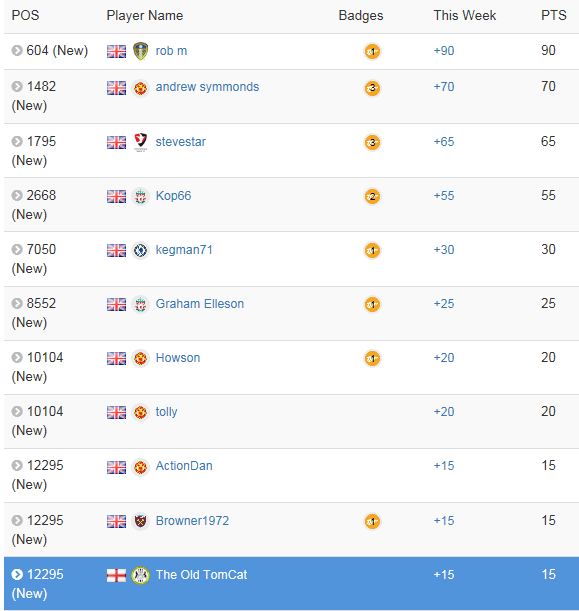
Task: Click the Leeds United crest beside rob m
Action: coord(140,51)
